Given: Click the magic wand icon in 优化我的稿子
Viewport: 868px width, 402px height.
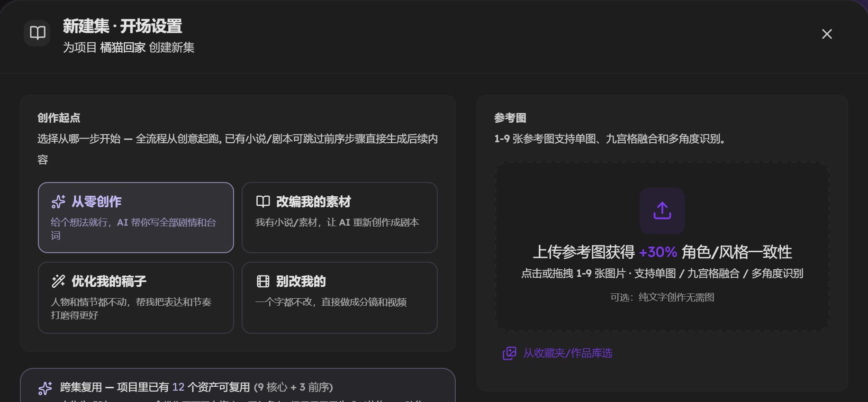Looking at the screenshot, I should (58, 282).
